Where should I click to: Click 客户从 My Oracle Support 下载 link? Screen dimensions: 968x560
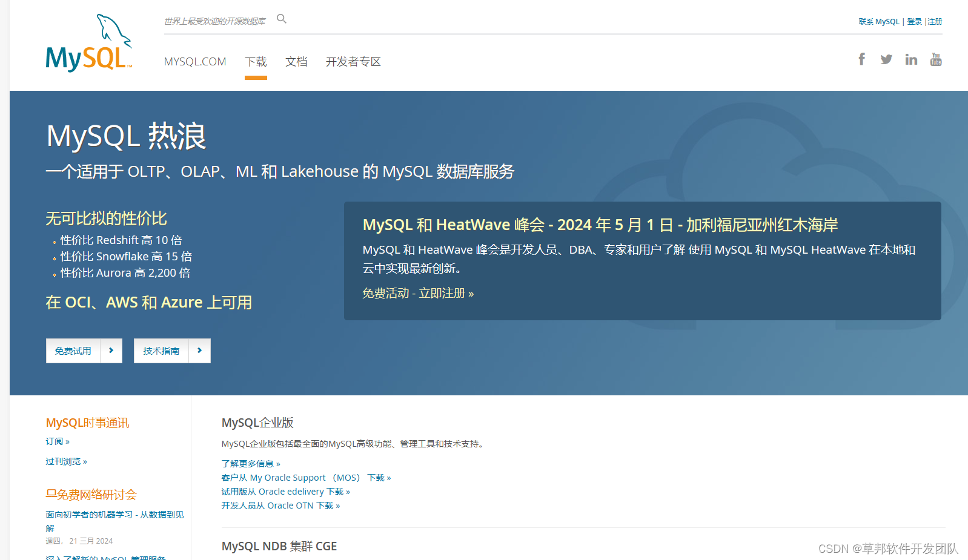tap(306, 478)
